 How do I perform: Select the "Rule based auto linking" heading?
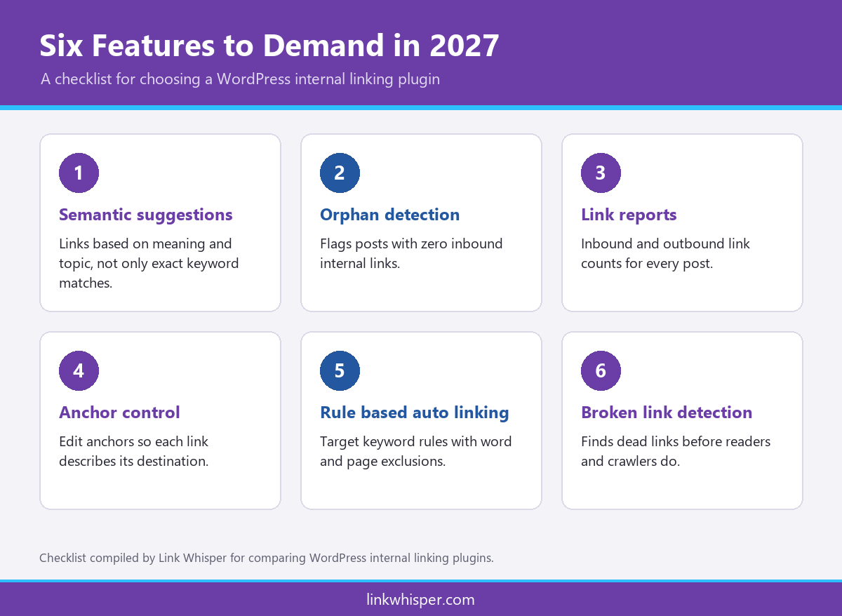[x=415, y=413]
